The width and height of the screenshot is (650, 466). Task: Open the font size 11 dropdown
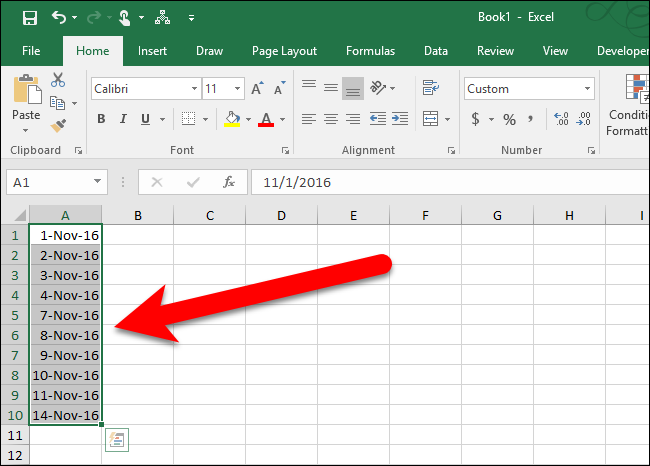(x=237, y=89)
